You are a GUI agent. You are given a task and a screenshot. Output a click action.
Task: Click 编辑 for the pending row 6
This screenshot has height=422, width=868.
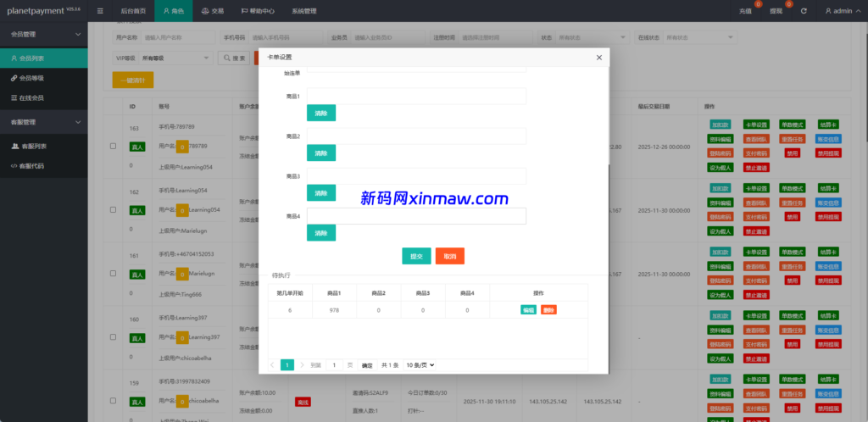pyautogui.click(x=528, y=310)
